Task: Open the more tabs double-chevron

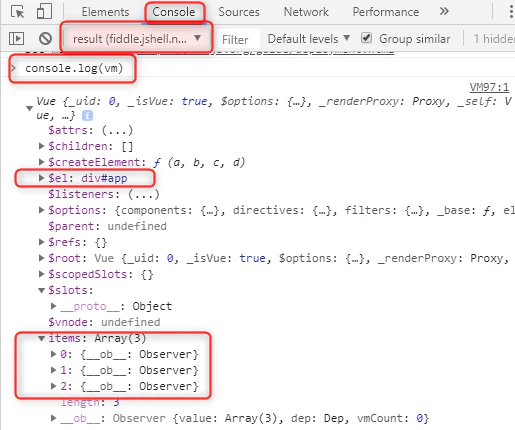Action: point(444,12)
